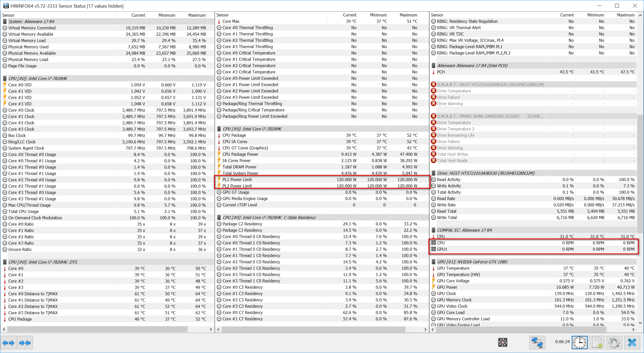
Task: Click right panel vertical scrollbar up arrow
Action: (x=640, y=15)
